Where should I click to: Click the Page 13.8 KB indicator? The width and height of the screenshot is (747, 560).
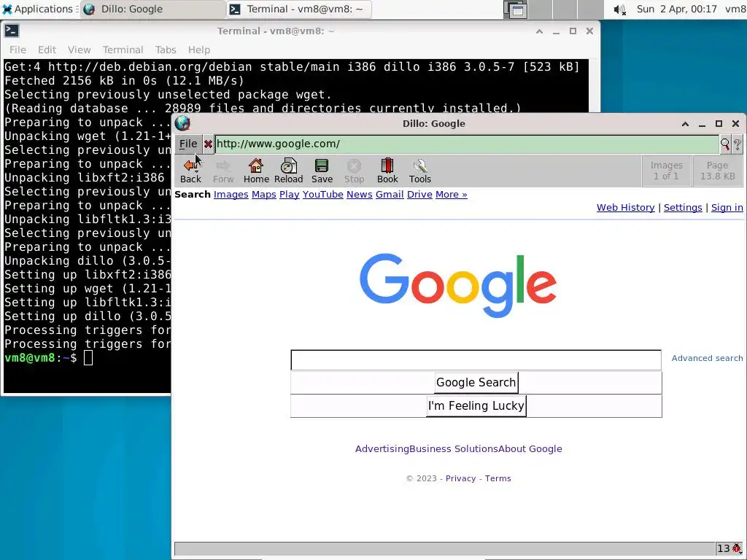tap(718, 171)
